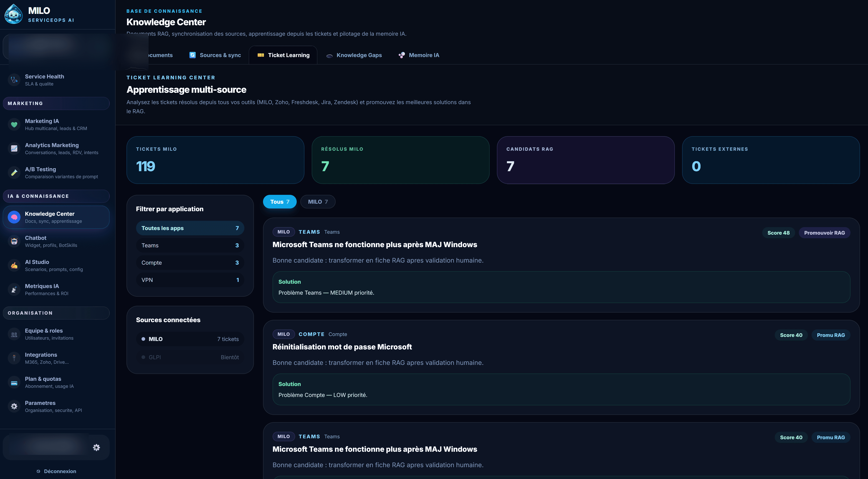
Task: Click Promouvoir RAG on Score 48 ticket
Action: [824, 233]
